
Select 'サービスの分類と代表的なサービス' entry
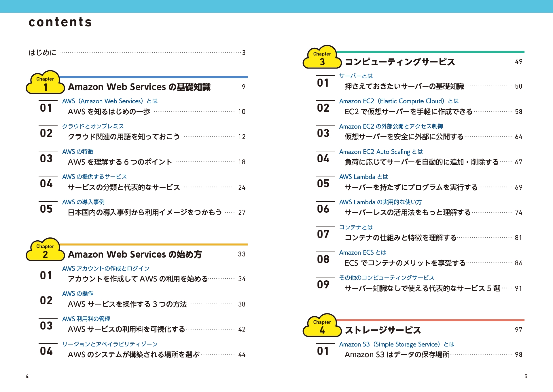pos(124,187)
